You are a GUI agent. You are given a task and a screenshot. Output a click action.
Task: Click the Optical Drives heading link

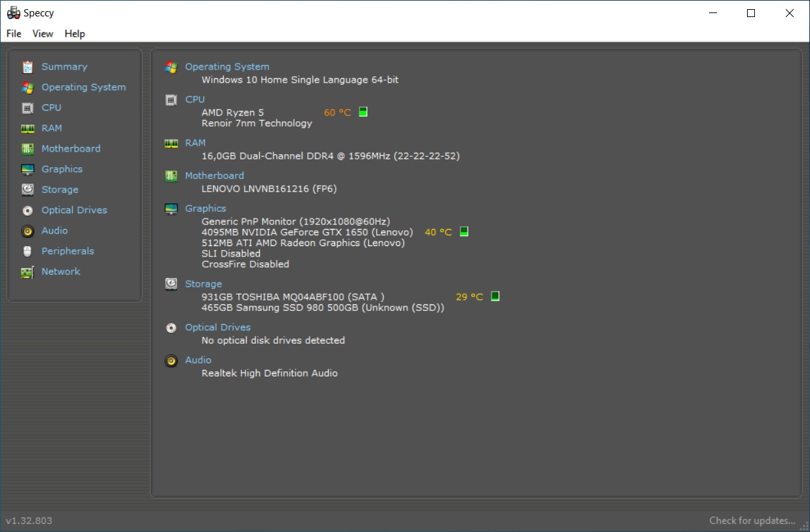pyautogui.click(x=218, y=327)
